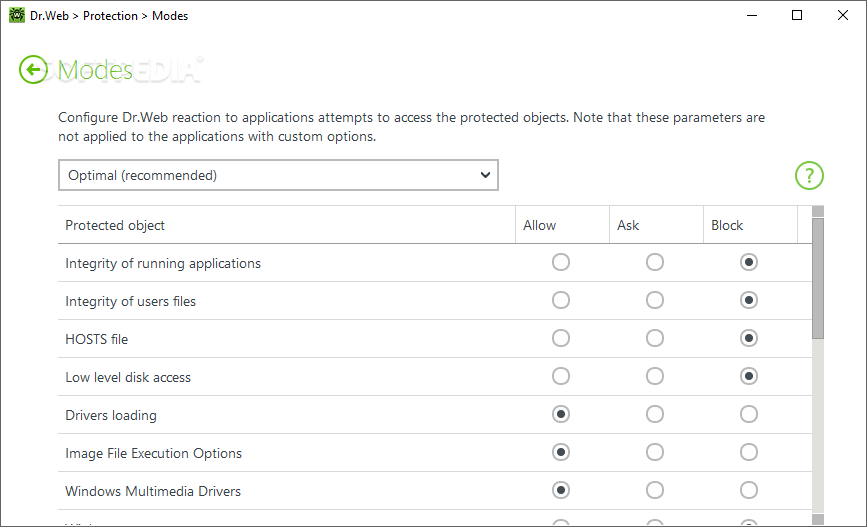Click the vertical scrollbar thumb
Image resolution: width=867 pixels, height=527 pixels.
(818, 278)
